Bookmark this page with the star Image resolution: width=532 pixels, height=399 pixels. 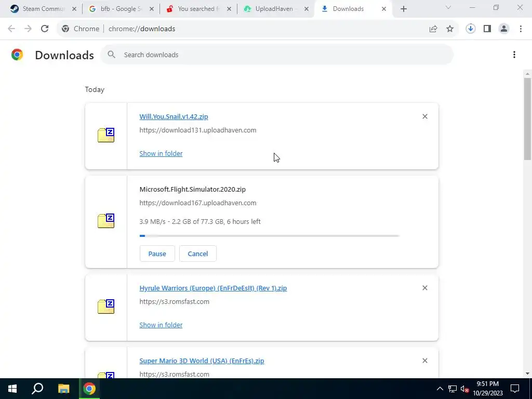click(450, 29)
